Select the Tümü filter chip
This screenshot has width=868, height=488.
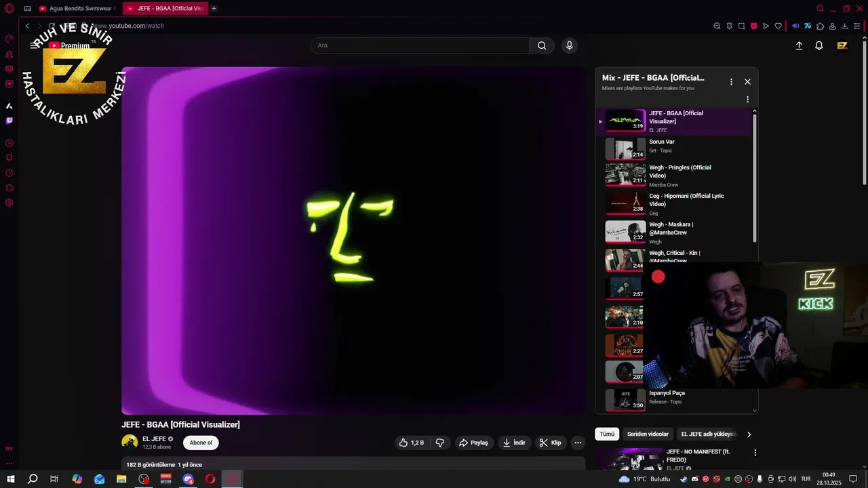pos(607,434)
